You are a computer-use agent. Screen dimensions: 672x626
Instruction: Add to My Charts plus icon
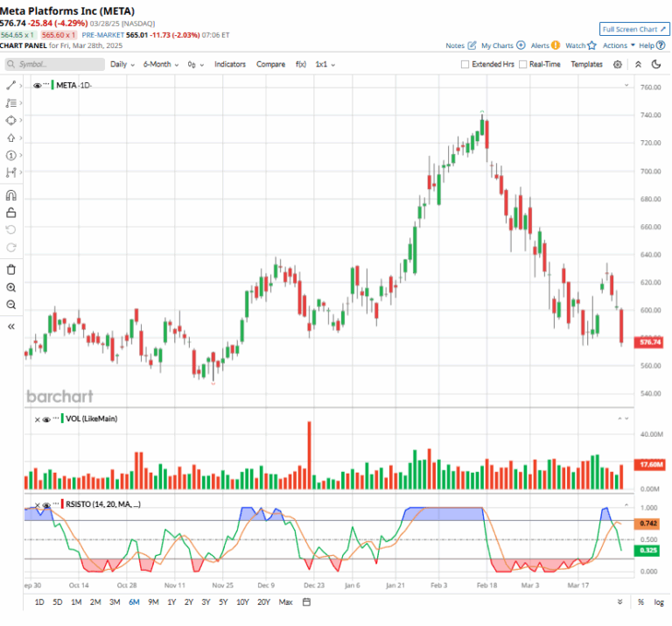(521, 45)
